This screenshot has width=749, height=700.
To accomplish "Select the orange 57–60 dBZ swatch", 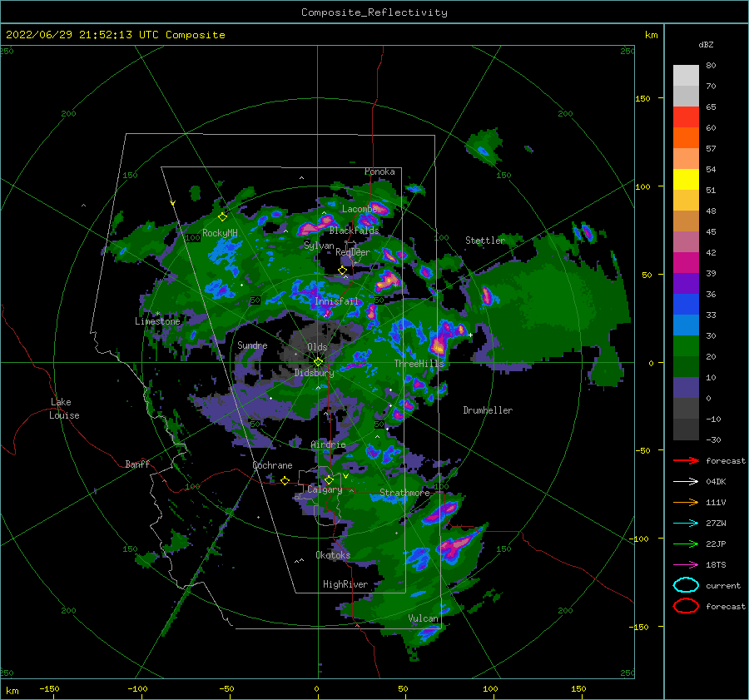I will pos(686,137).
